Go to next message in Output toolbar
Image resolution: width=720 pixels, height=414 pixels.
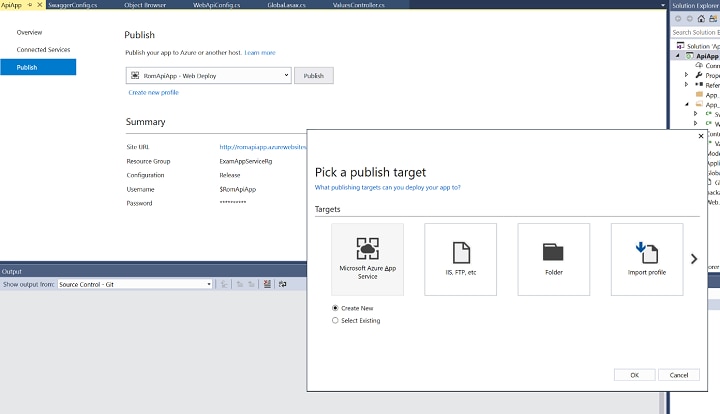coord(251,284)
